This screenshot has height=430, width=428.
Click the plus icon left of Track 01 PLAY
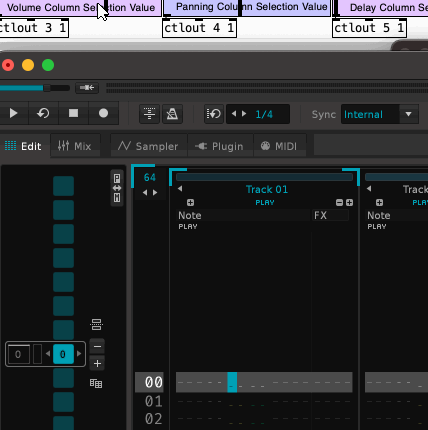click(x=190, y=202)
